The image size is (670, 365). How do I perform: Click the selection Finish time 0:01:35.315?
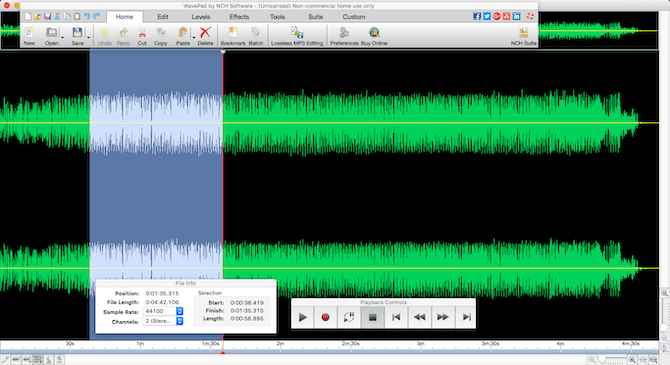pyautogui.click(x=247, y=311)
